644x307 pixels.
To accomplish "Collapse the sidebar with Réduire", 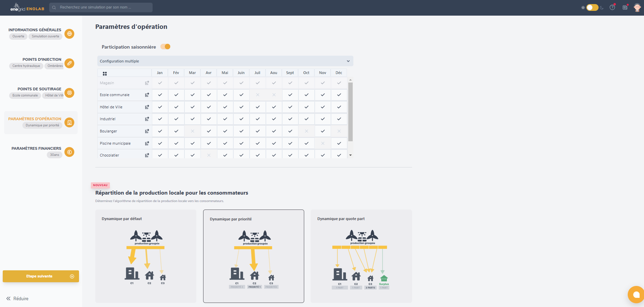I will pos(17,299).
